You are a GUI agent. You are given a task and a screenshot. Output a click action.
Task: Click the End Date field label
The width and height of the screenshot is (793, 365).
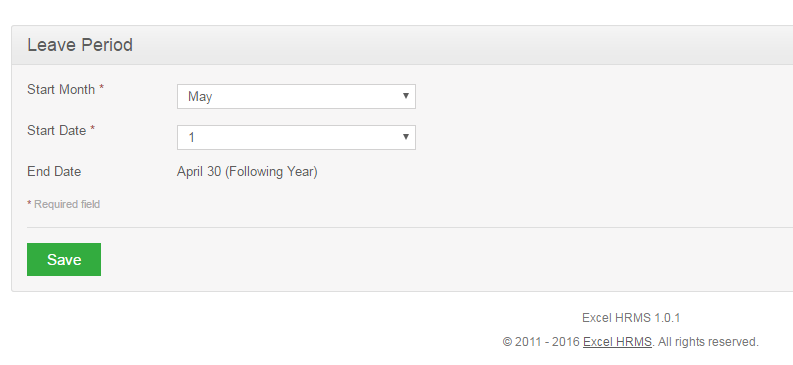54,171
